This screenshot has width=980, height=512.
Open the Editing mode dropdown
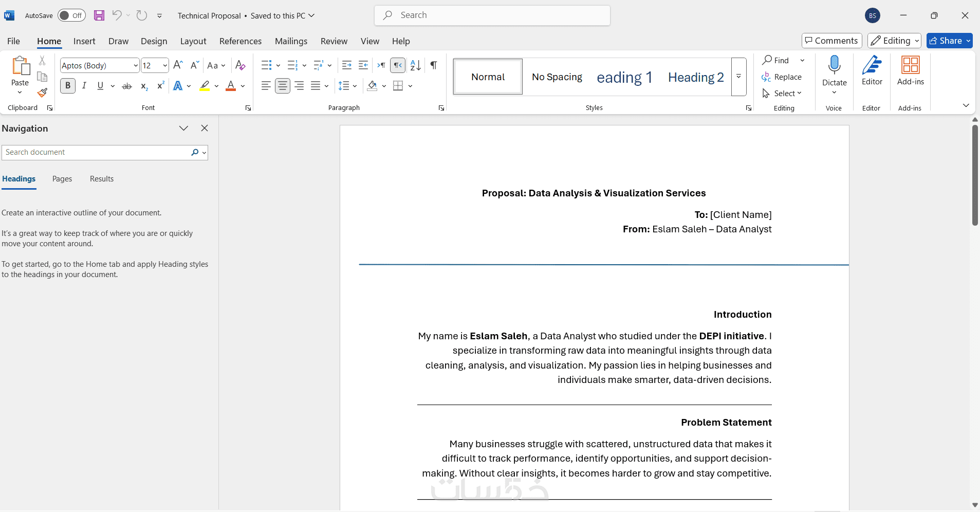894,41
